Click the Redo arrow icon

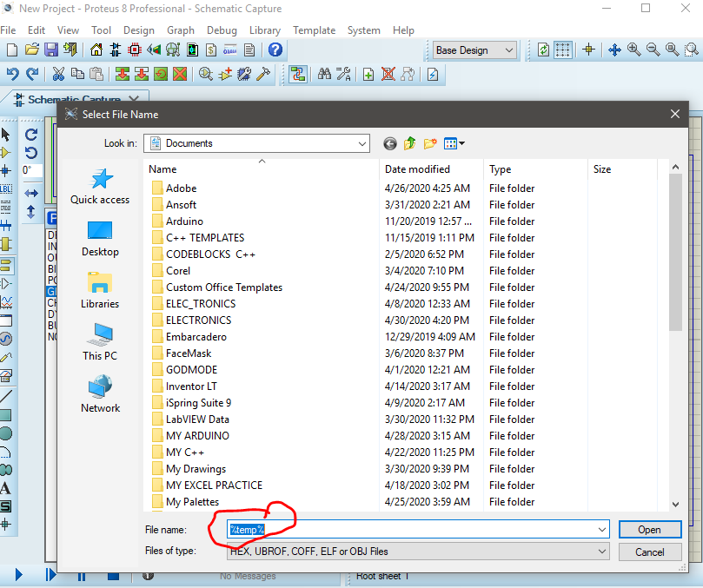point(32,74)
